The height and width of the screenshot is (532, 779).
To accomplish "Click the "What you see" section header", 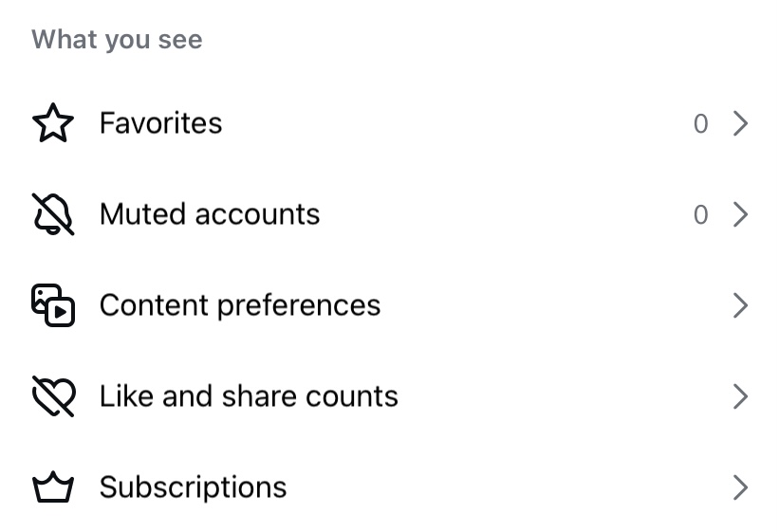I will [117, 40].
